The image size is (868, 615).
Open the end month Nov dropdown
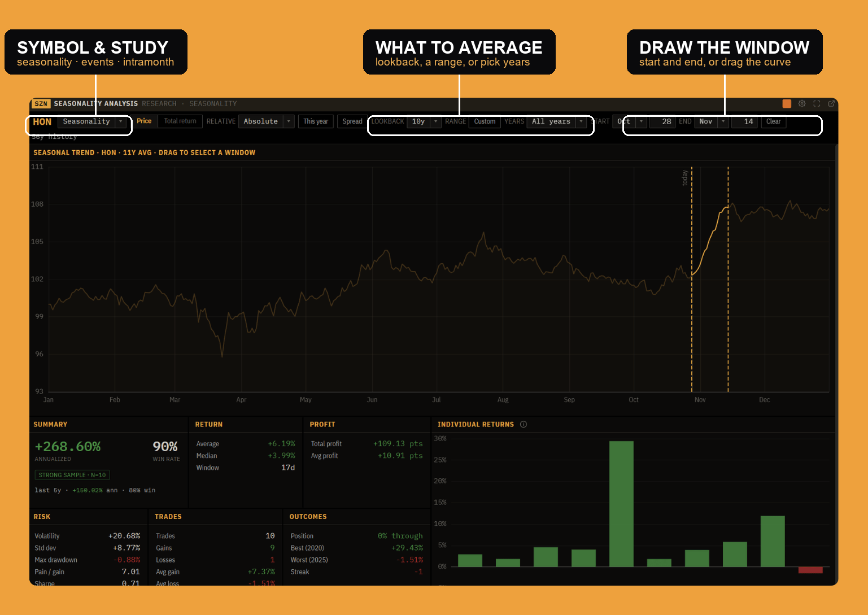click(711, 121)
